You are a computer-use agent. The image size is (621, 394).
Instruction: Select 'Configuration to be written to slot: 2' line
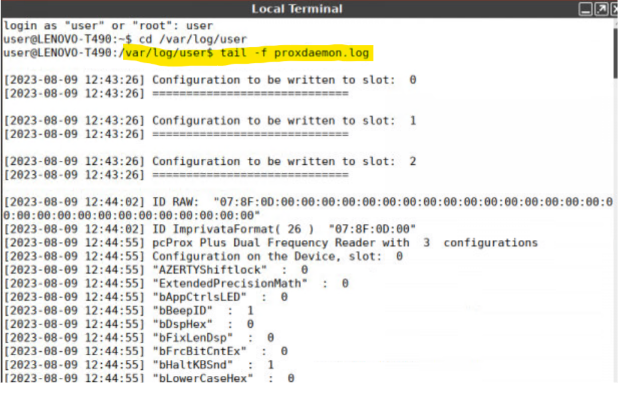pyautogui.click(x=211, y=162)
